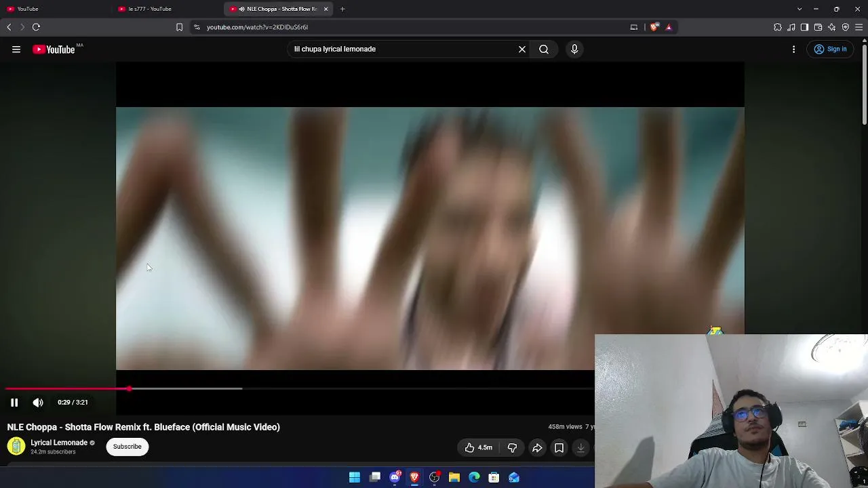Click the 458m views text
This screenshot has width=868, height=488.
tap(565, 427)
